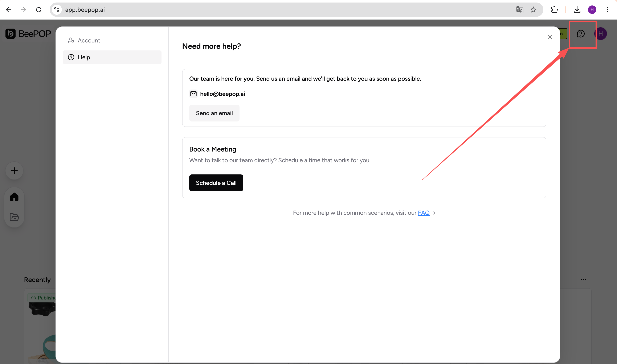The height and width of the screenshot is (364, 617).
Task: Open Chrome three-dot menu
Action: 607,10
